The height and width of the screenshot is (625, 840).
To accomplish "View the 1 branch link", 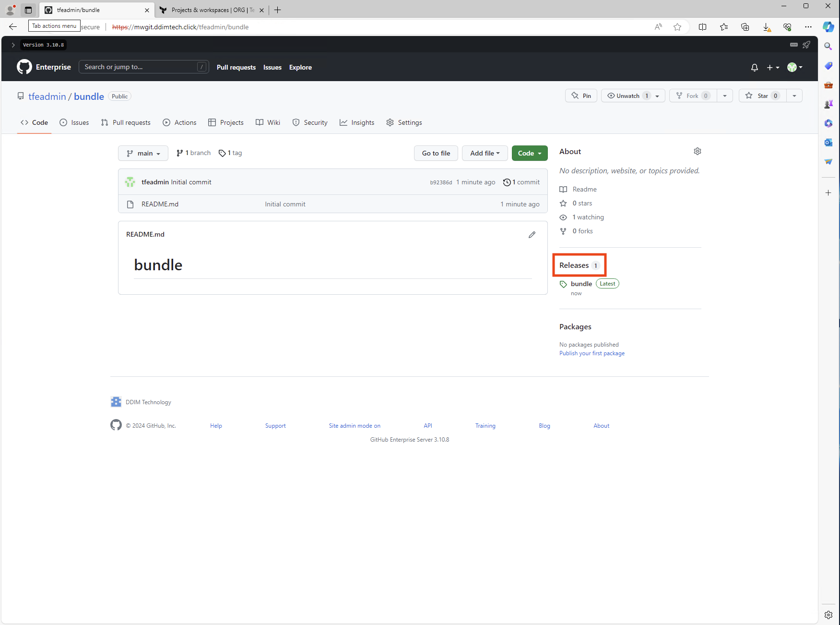I will (x=194, y=153).
